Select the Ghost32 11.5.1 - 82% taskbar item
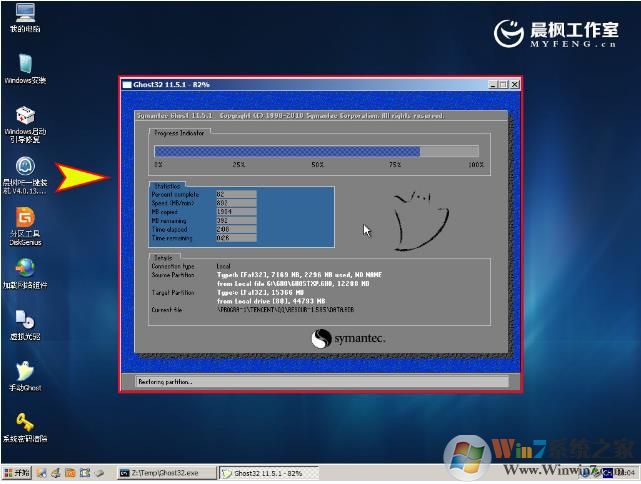The height and width of the screenshot is (484, 641). (267, 472)
